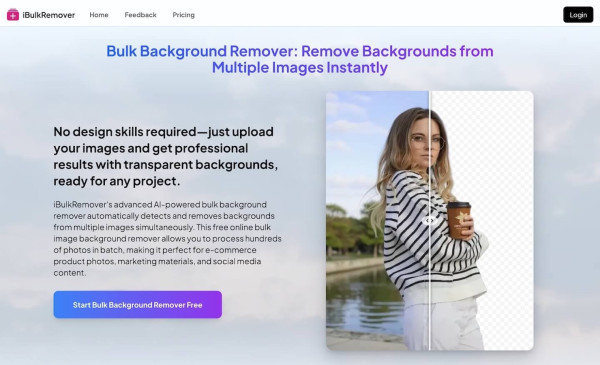The width and height of the screenshot is (600, 365).
Task: Click the paragraph starting 'iBulkRemover's advanced AI-powered'
Action: (167, 238)
